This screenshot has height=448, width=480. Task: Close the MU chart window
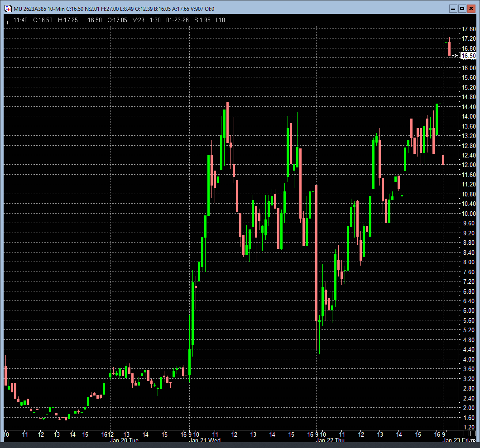pyautogui.click(x=471, y=9)
